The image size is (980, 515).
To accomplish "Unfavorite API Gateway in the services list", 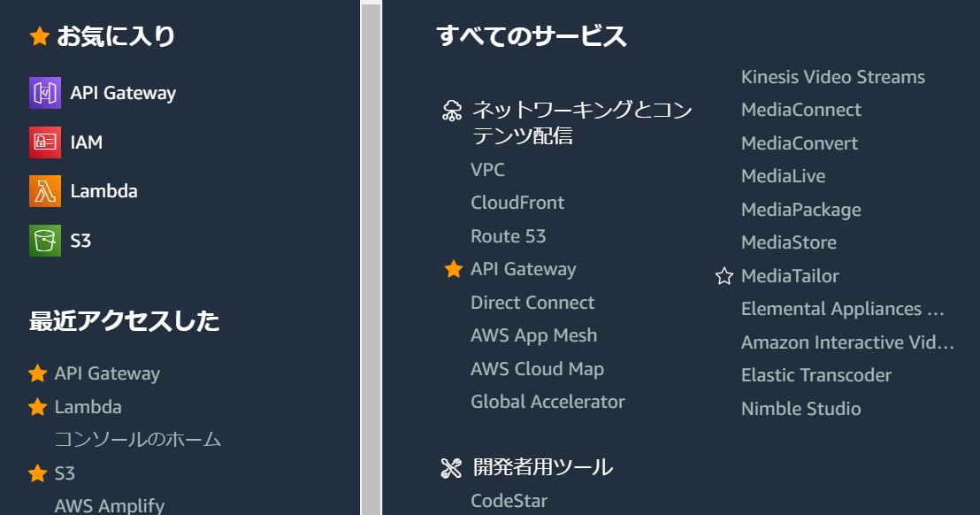I will [x=454, y=269].
